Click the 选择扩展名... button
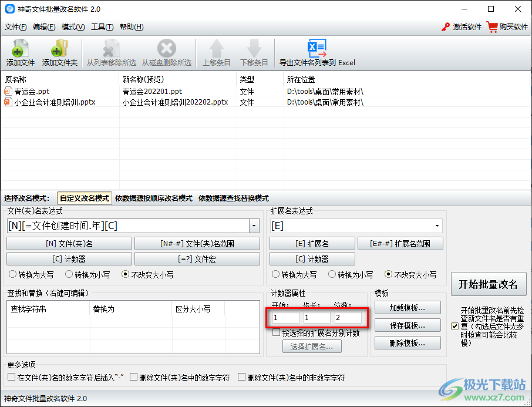The width and height of the screenshot is (532, 407). coord(312,347)
